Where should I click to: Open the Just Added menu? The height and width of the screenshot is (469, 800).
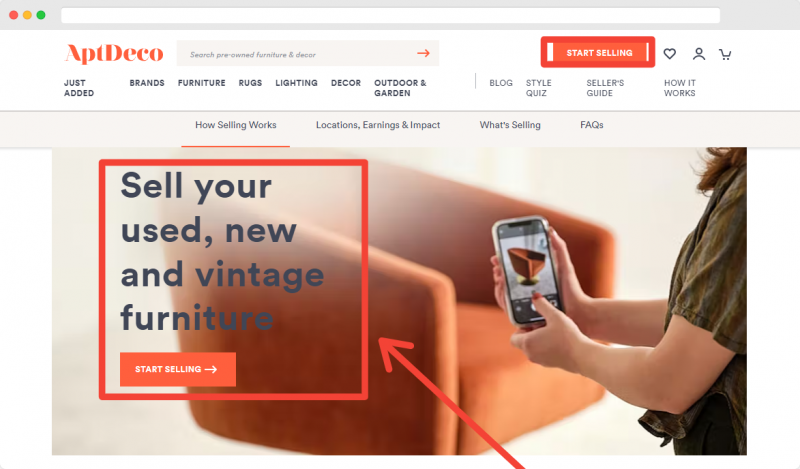coord(79,88)
